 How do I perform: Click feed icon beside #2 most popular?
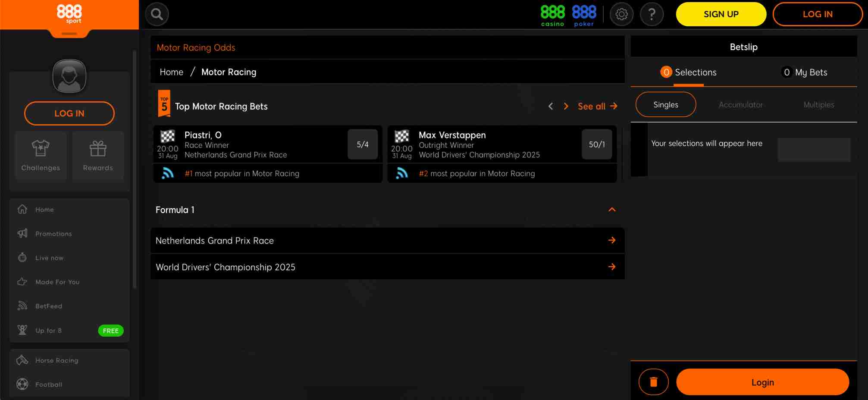click(402, 173)
